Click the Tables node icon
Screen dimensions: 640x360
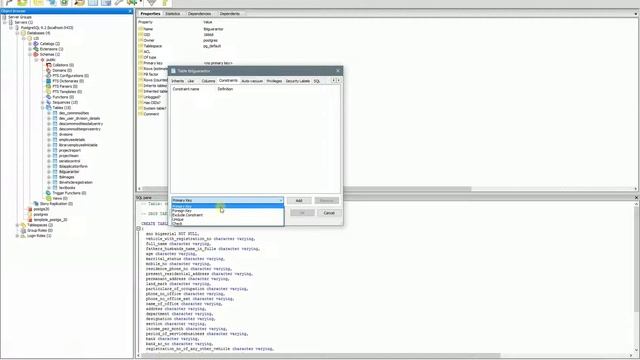tap(49, 107)
